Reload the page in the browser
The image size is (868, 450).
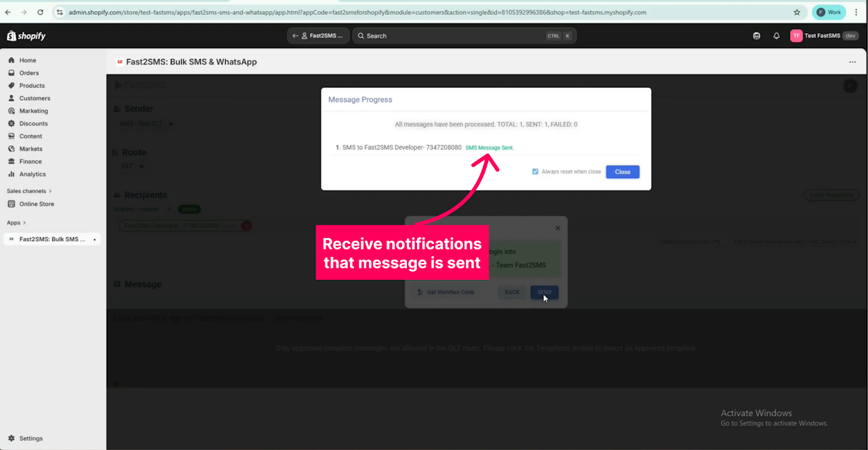pyautogui.click(x=41, y=12)
